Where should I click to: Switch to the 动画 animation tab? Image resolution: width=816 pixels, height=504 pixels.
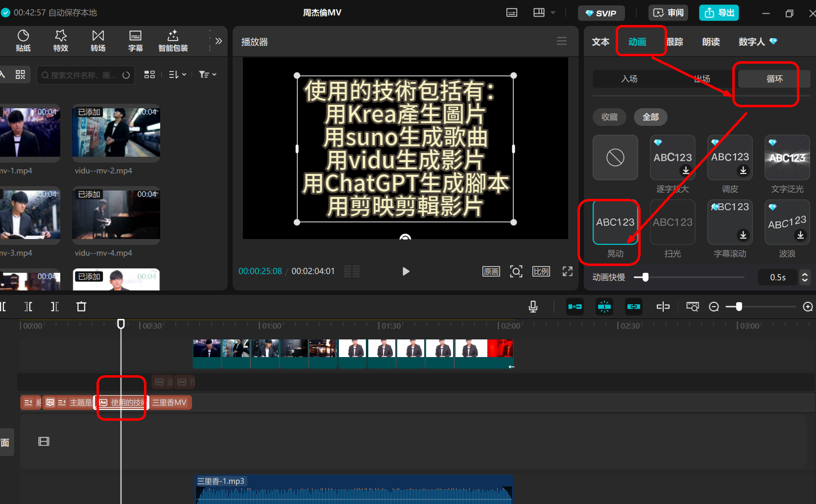pos(637,42)
